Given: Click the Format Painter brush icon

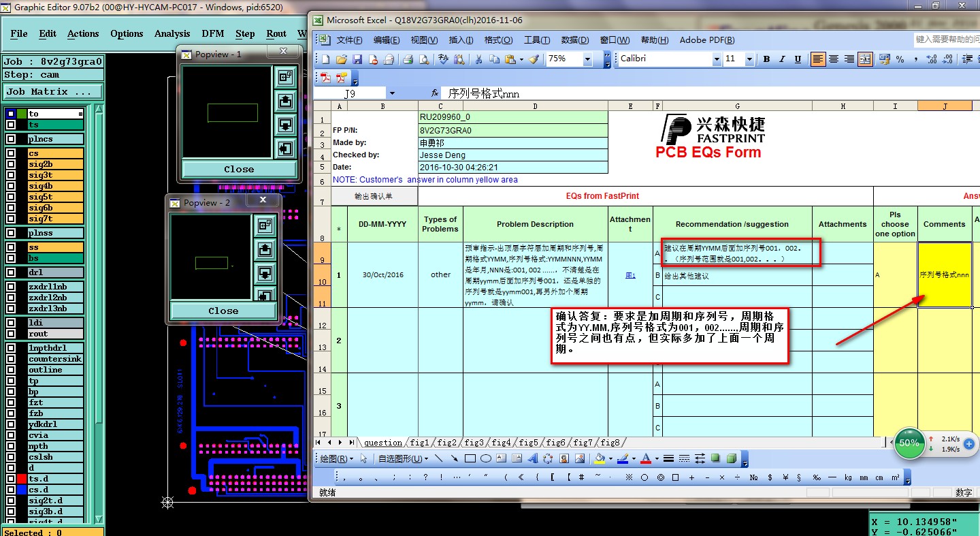Looking at the screenshot, I should click(x=534, y=59).
